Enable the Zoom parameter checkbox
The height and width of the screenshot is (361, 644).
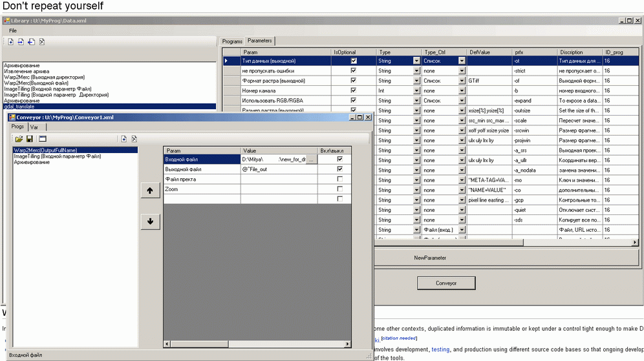[x=339, y=189]
